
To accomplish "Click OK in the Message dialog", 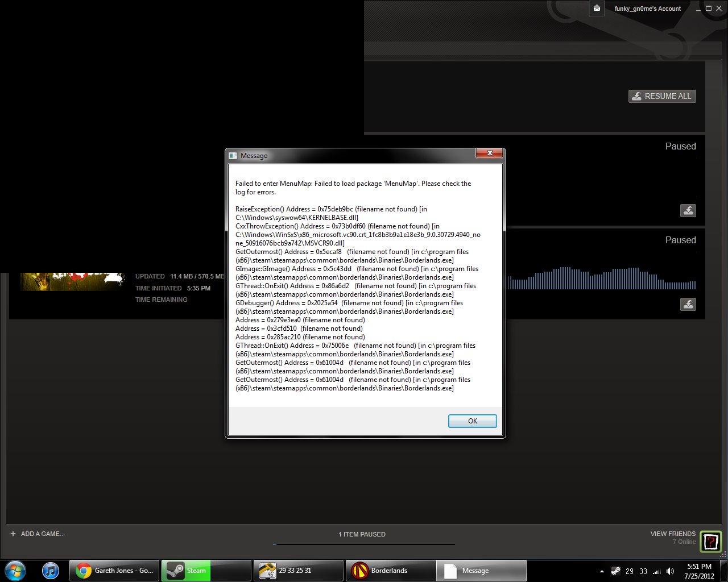I will click(x=472, y=421).
